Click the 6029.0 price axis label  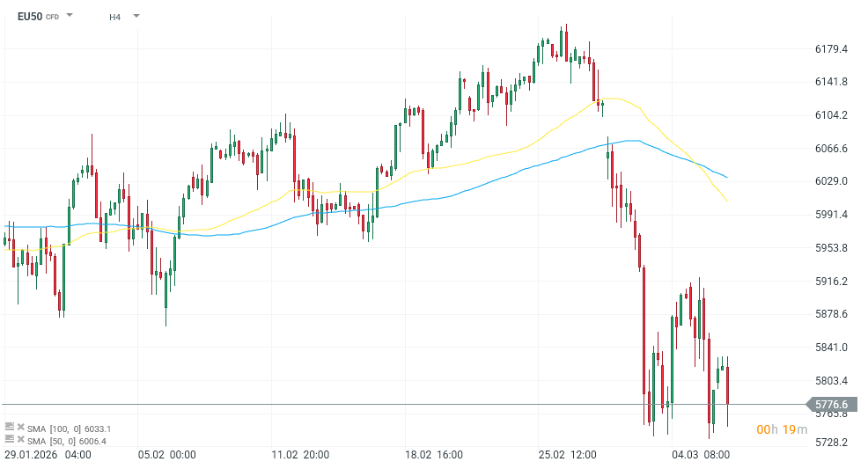coord(831,181)
